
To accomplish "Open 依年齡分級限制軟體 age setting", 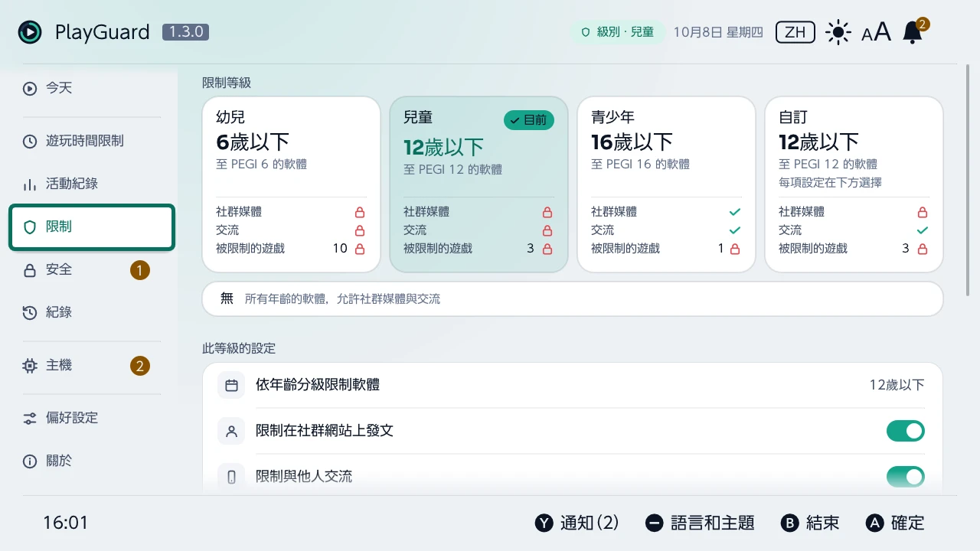I will (x=573, y=385).
